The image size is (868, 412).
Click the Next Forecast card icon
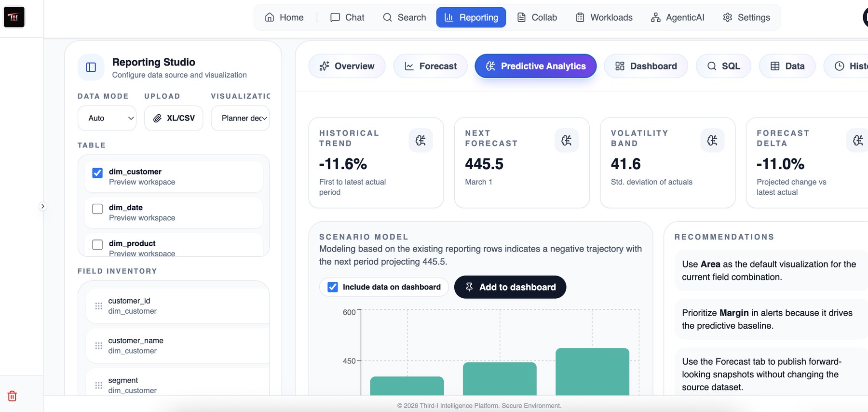[567, 140]
